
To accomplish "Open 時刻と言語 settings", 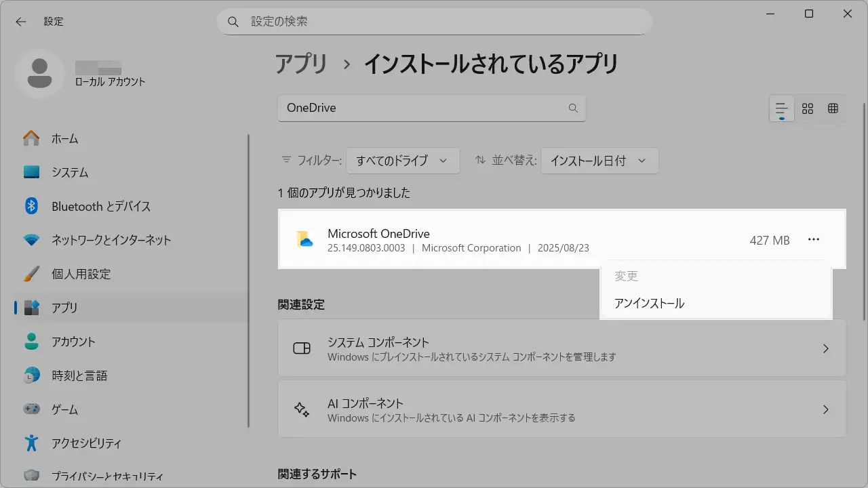I will click(x=131, y=375).
